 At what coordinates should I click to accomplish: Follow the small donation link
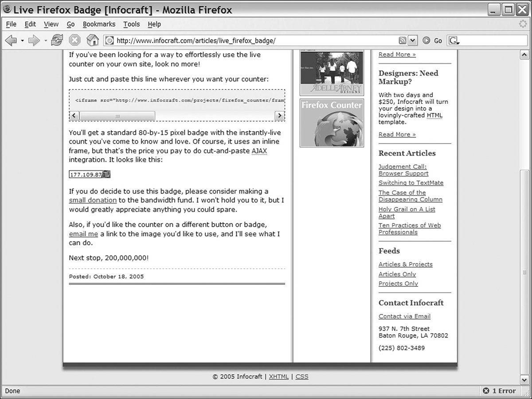(x=93, y=200)
